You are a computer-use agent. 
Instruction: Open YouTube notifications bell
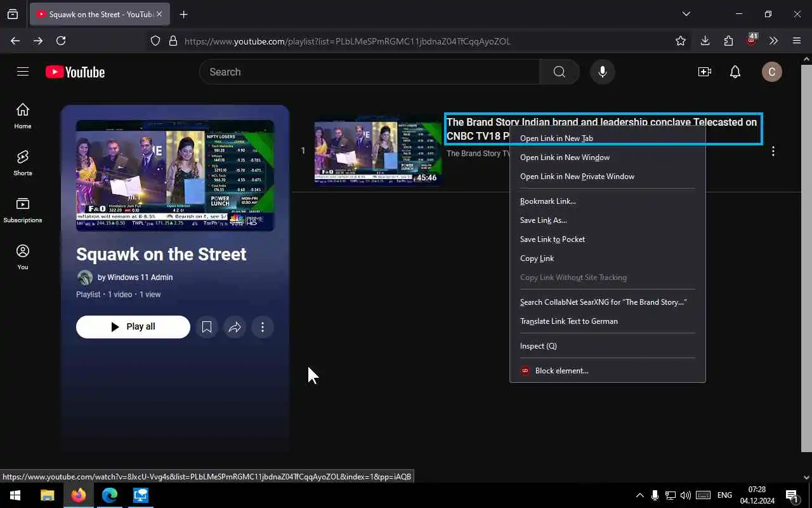pos(735,72)
